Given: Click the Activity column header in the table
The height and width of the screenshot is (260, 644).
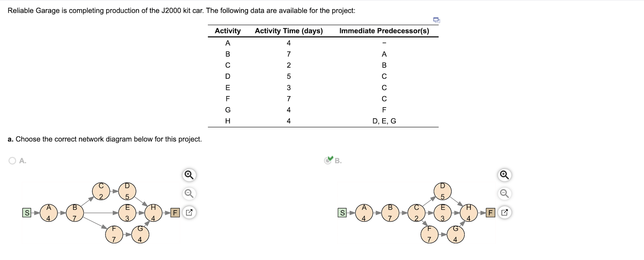Looking at the screenshot, I should tap(228, 31).
